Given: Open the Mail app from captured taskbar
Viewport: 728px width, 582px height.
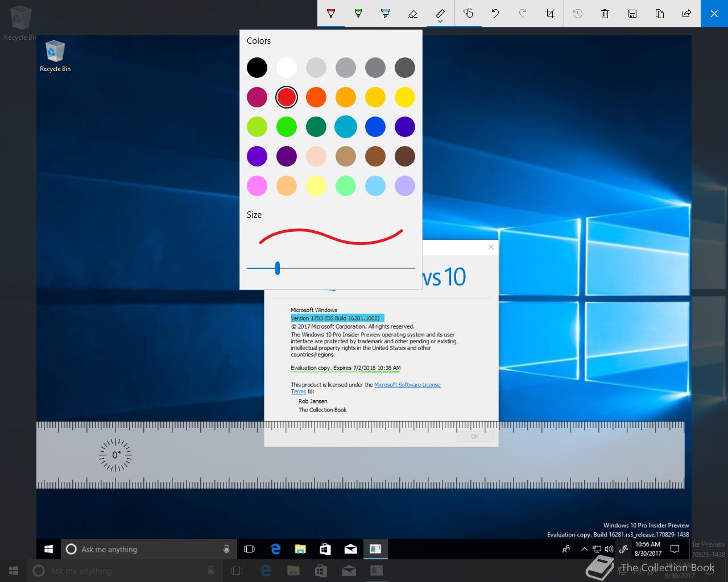Looking at the screenshot, I should (350, 549).
